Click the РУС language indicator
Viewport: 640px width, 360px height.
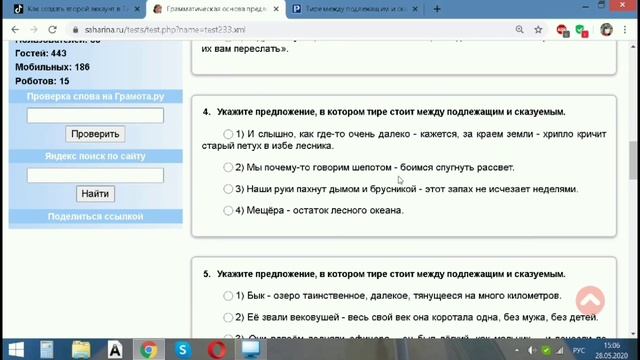[579, 350]
